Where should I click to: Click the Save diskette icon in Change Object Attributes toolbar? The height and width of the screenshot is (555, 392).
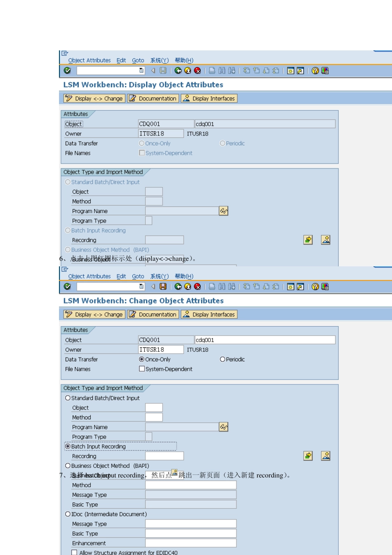tap(163, 287)
